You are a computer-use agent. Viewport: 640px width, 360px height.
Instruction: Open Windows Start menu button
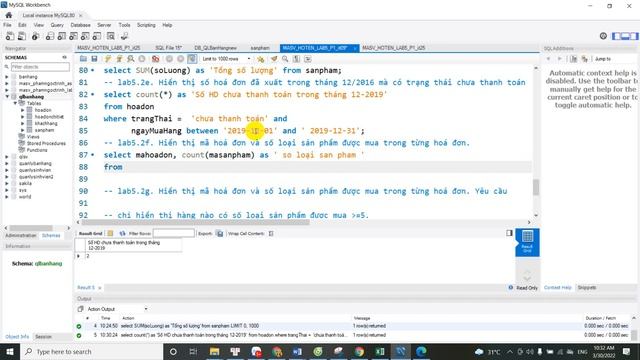[10, 351]
